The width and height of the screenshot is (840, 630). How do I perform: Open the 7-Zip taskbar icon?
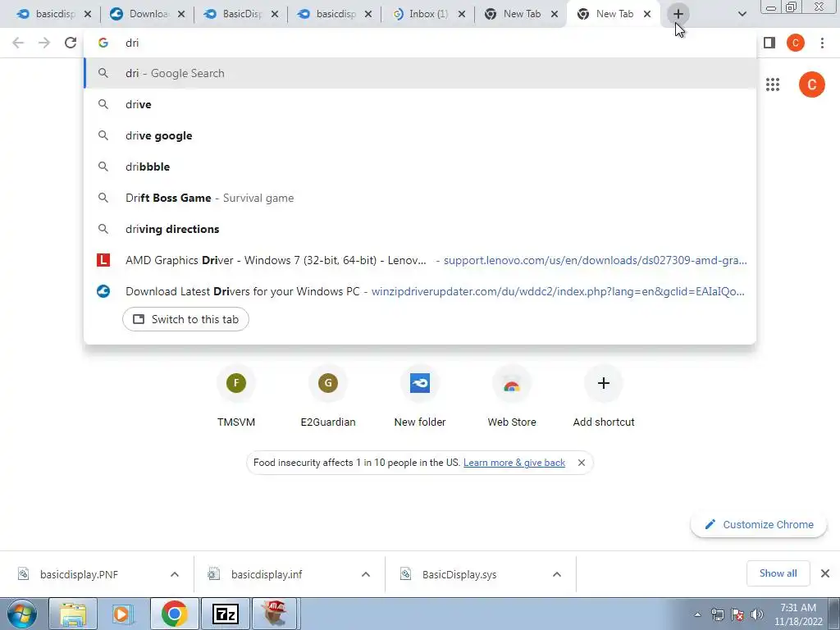[225, 614]
